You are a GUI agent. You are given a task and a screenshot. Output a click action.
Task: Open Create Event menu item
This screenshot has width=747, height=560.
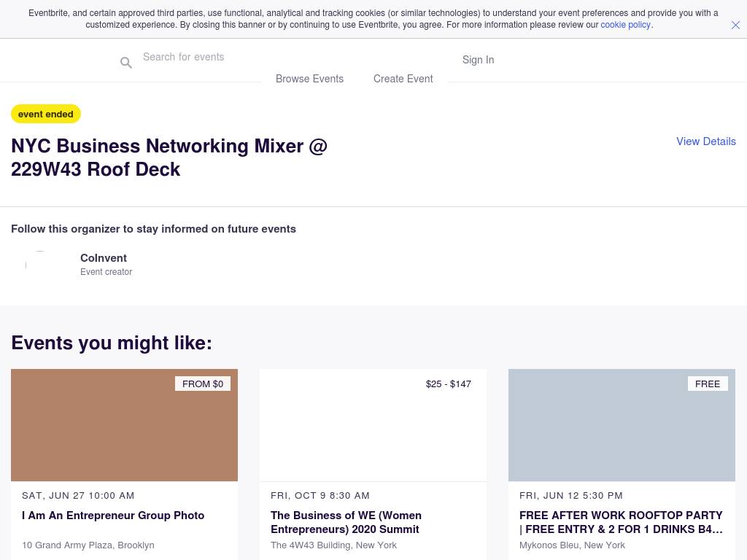click(403, 79)
